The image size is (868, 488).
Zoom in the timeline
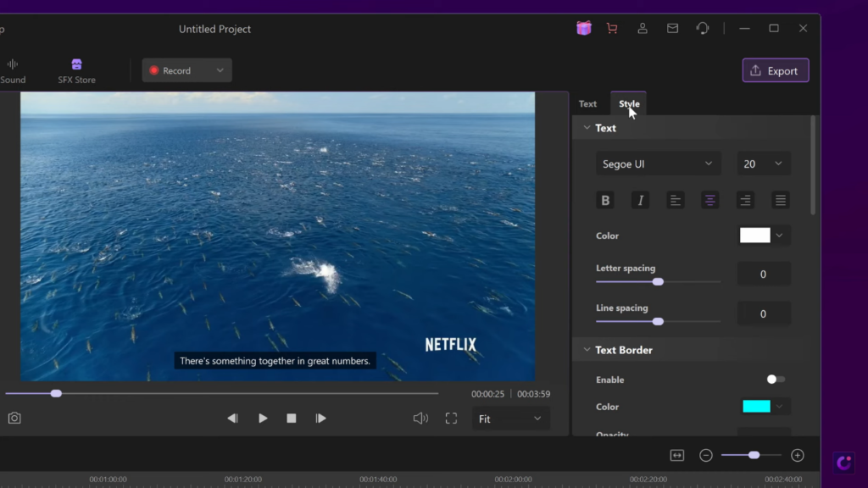click(x=797, y=455)
